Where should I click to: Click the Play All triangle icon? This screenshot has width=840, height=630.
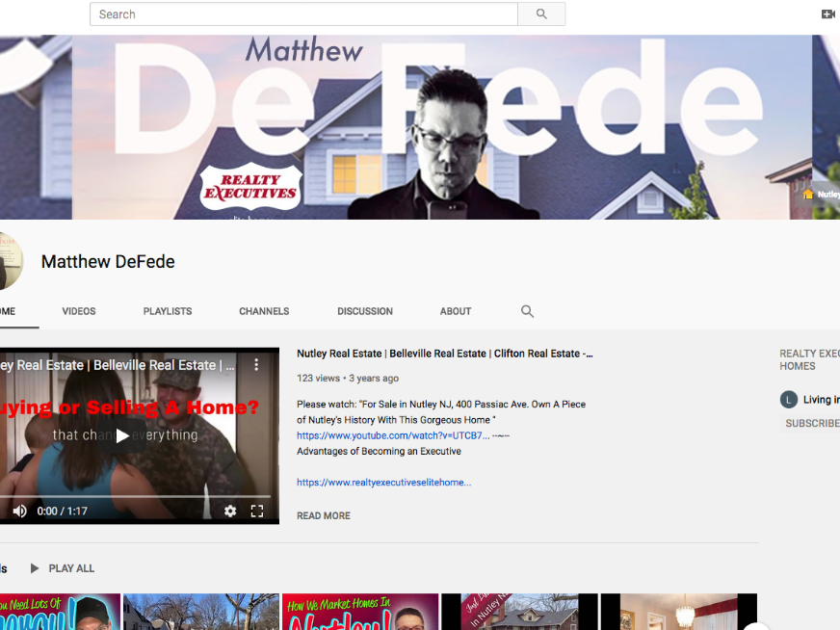(x=35, y=568)
